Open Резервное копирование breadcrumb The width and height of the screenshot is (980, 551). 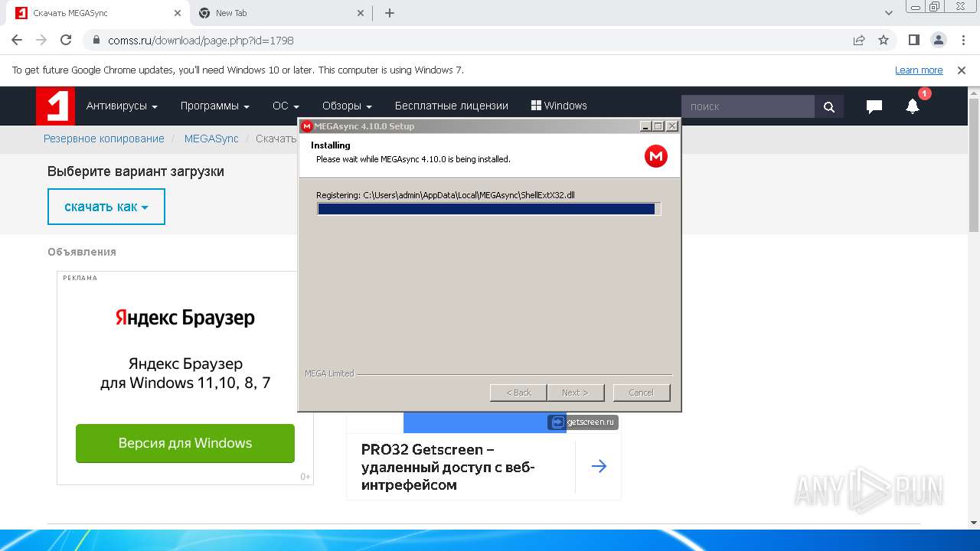pos(104,139)
